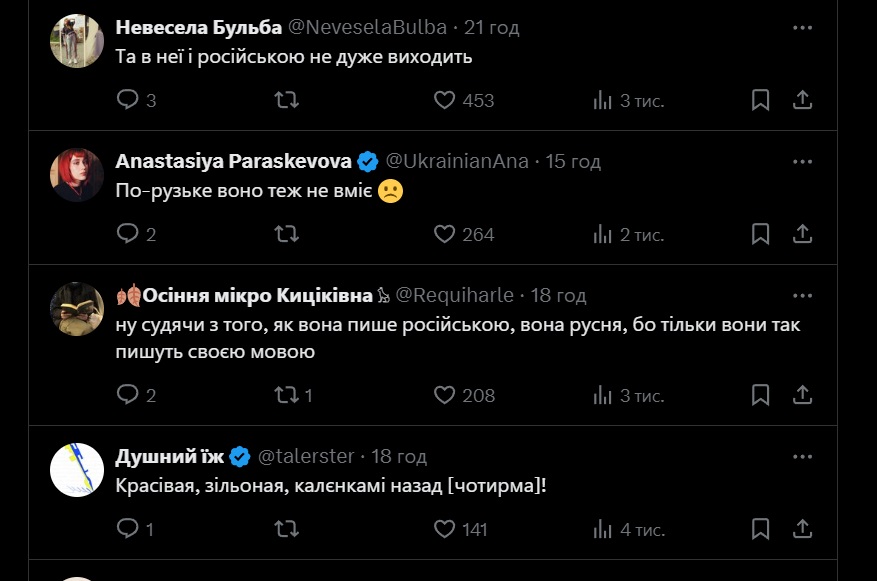Open more options on Невесела Бульба's tweet
877x581 pixels.
pyautogui.click(x=802, y=28)
